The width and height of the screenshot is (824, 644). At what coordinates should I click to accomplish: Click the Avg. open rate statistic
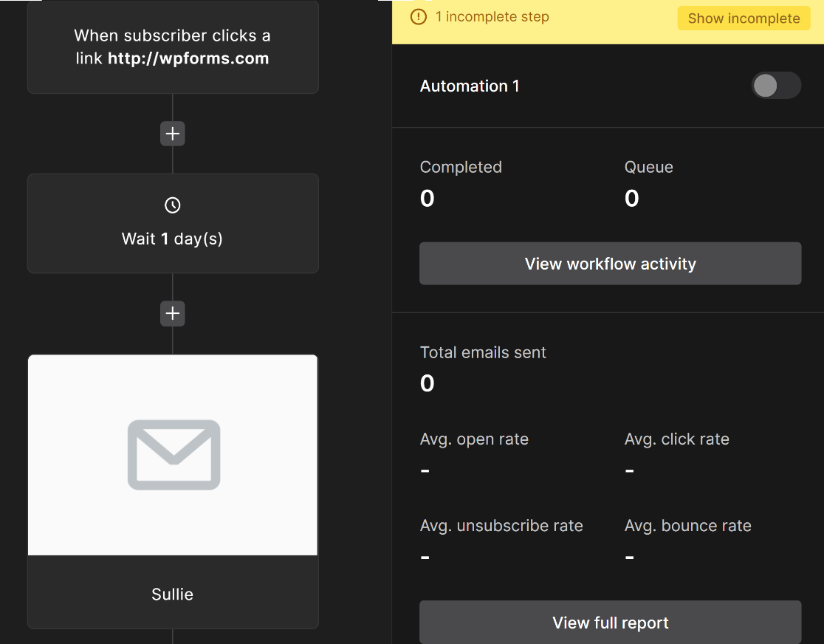click(474, 453)
